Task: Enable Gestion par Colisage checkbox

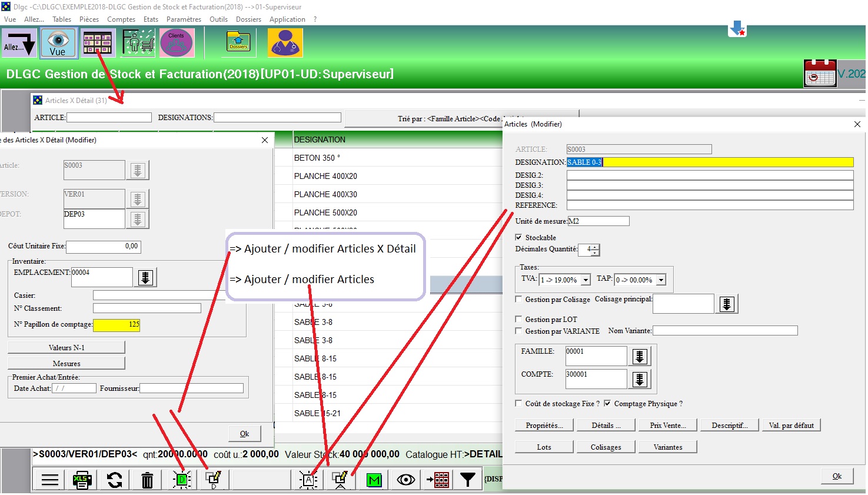Action: (518, 299)
